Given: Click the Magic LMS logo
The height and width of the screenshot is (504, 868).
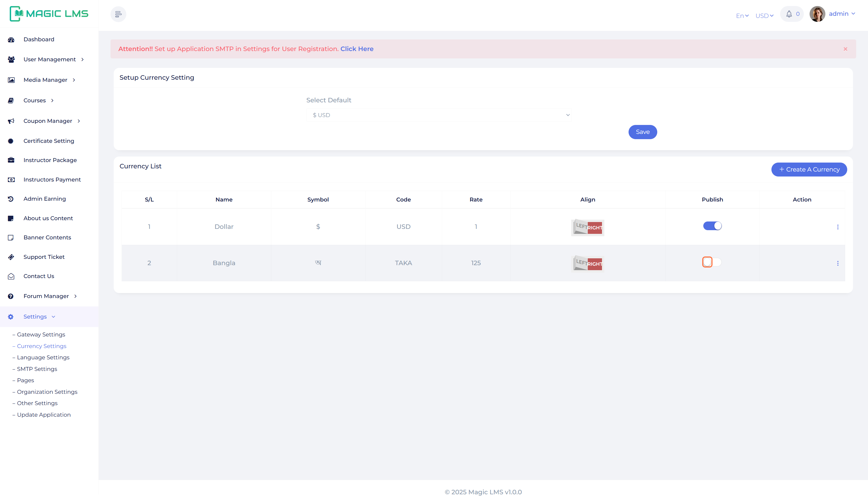Looking at the screenshot, I should tap(49, 14).
